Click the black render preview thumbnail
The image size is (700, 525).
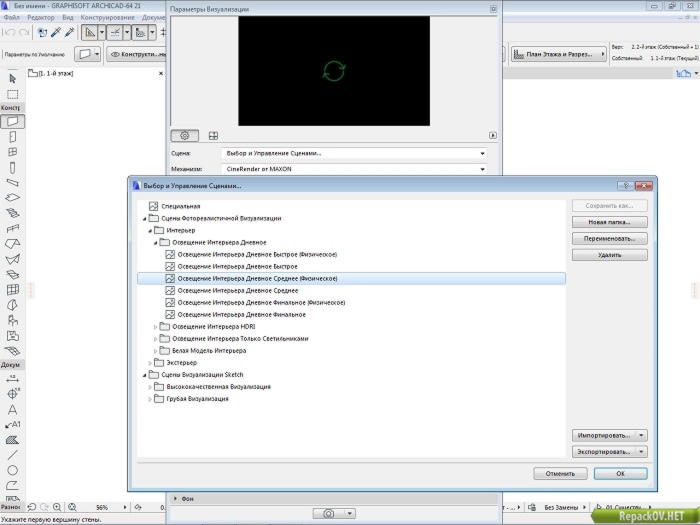(x=334, y=71)
